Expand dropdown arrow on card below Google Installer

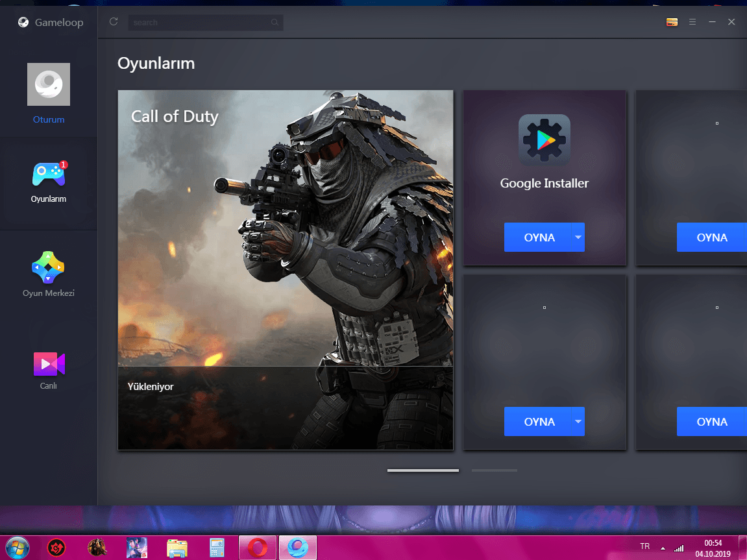578,421
